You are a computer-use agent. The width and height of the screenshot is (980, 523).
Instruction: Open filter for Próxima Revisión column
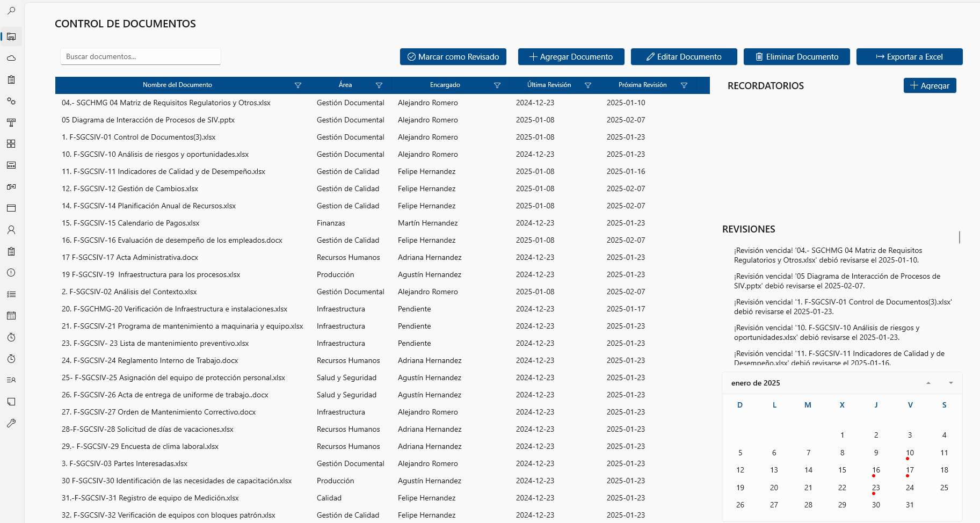[684, 85]
